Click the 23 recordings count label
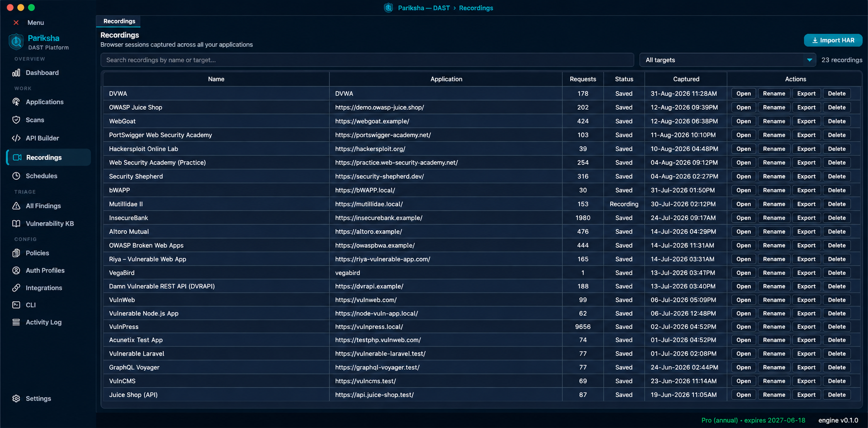 point(842,60)
